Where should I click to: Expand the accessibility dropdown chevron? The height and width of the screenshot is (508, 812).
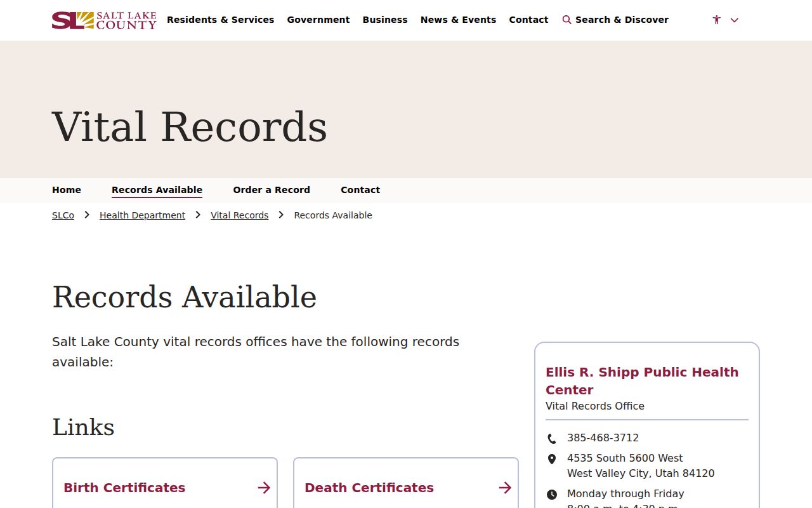click(x=735, y=20)
